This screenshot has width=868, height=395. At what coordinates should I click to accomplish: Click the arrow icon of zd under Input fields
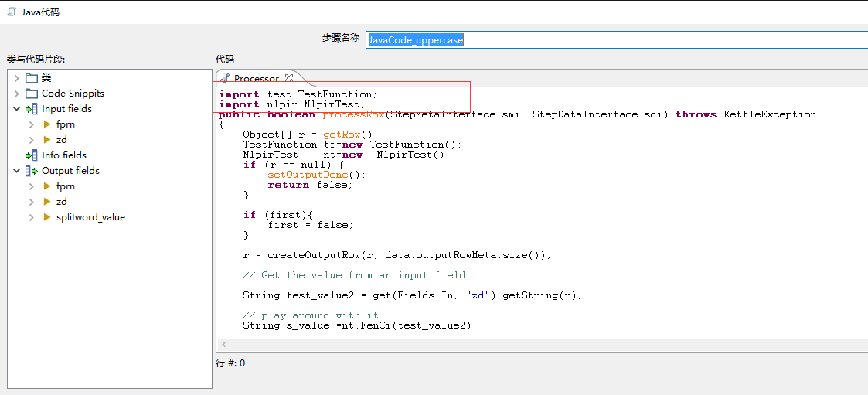[47, 140]
